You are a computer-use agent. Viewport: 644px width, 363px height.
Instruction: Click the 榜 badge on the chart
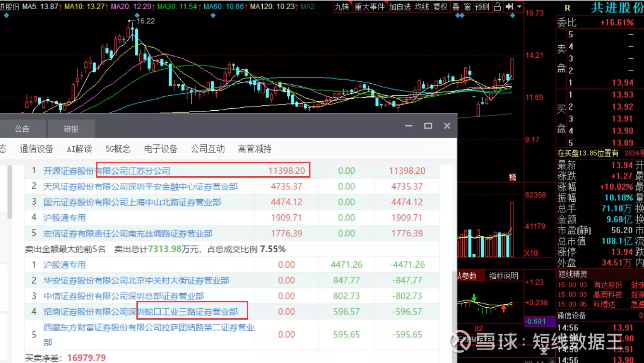(x=513, y=178)
